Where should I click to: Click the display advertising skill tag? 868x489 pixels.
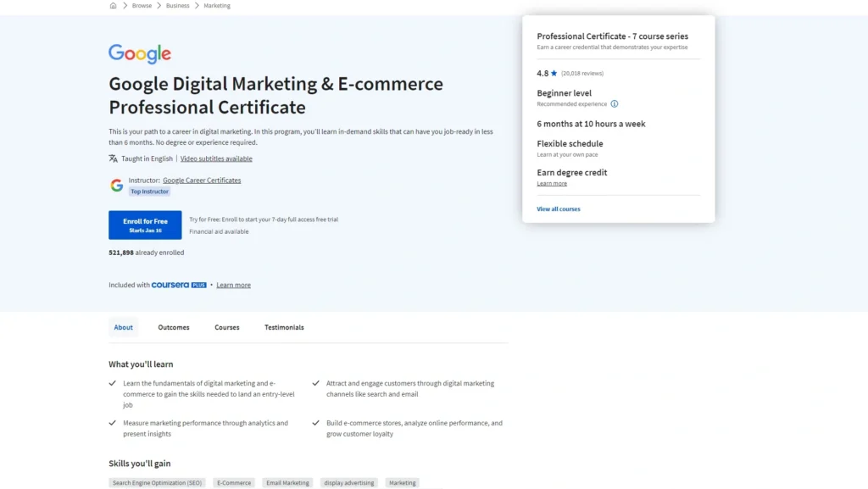coord(349,483)
